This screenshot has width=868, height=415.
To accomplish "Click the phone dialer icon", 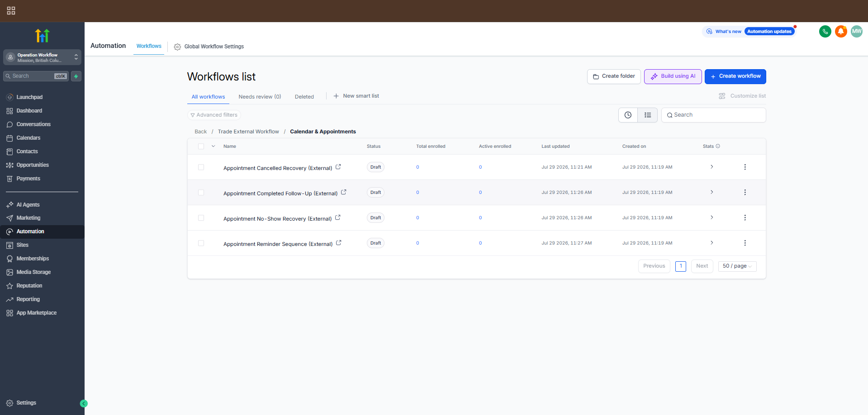I will point(825,31).
